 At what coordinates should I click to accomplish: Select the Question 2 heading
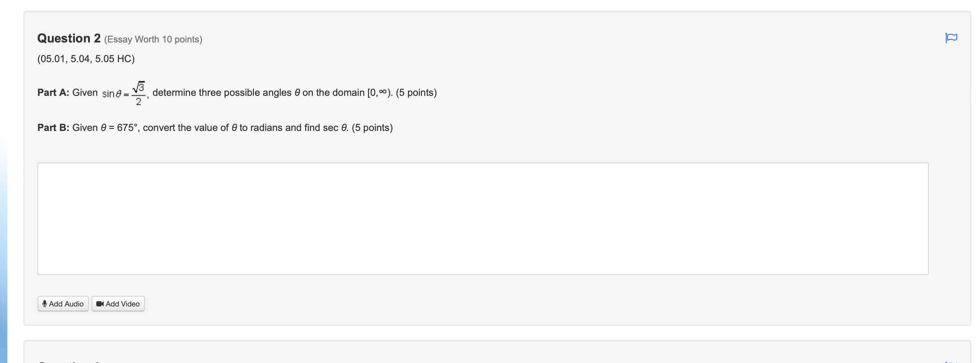(69, 38)
